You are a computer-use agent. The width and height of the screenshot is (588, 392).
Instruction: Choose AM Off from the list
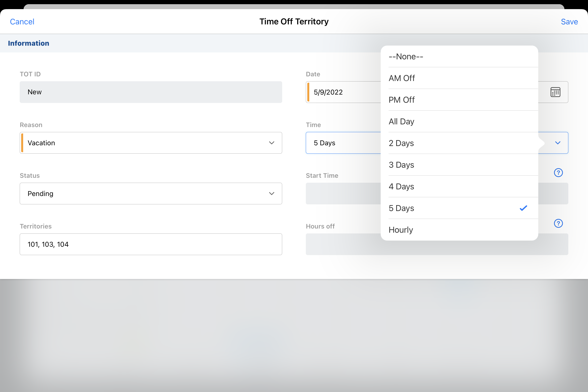[459, 78]
